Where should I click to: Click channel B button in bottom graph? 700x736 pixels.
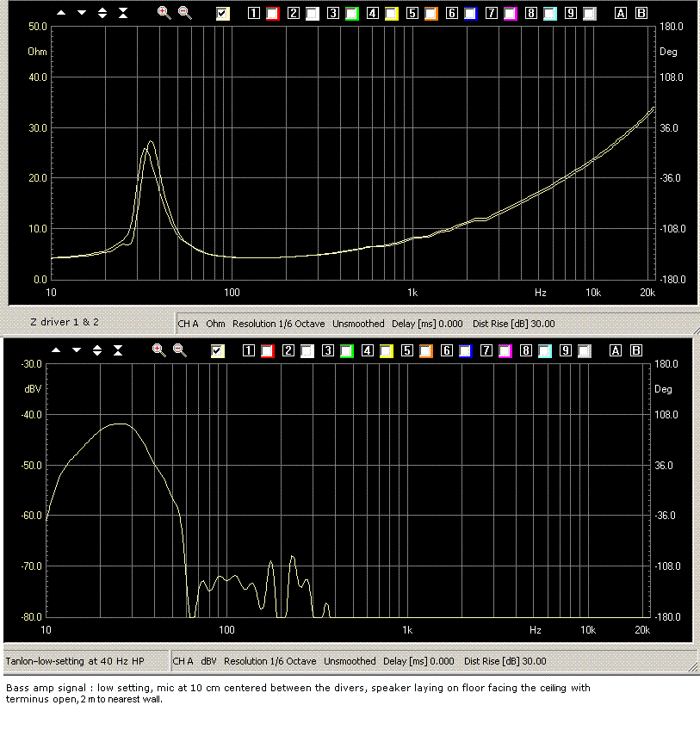click(636, 350)
